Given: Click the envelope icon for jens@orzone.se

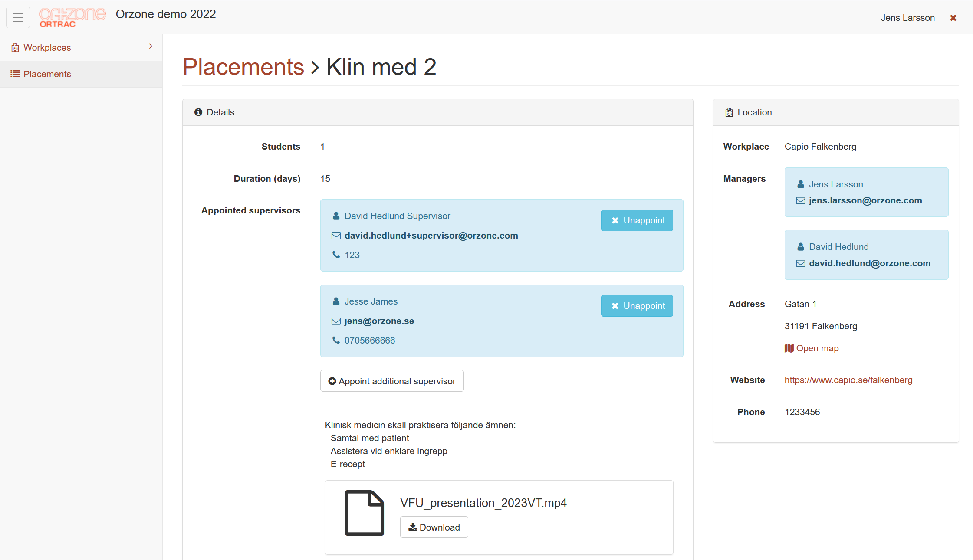Looking at the screenshot, I should 336,321.
